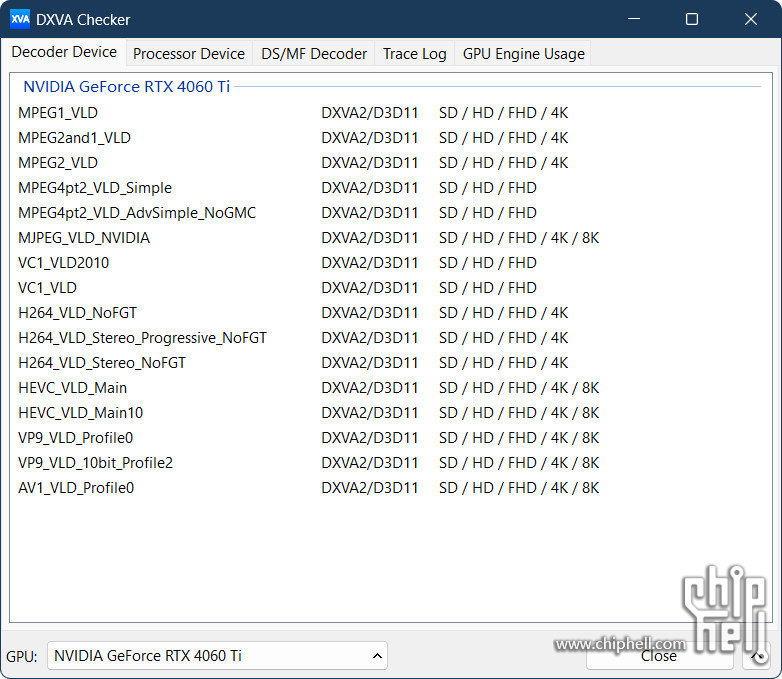The image size is (782, 679).
Task: Click the GPU: label
Action: 21,656
